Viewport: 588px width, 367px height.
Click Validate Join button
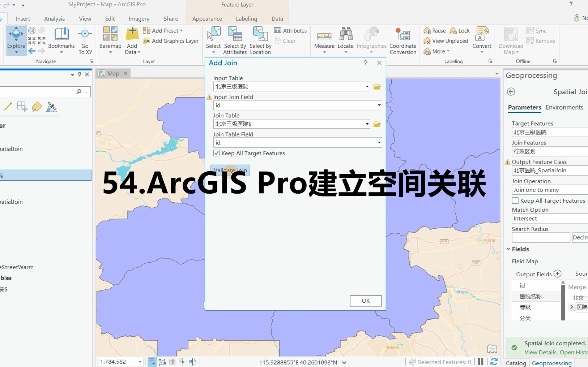(x=230, y=170)
